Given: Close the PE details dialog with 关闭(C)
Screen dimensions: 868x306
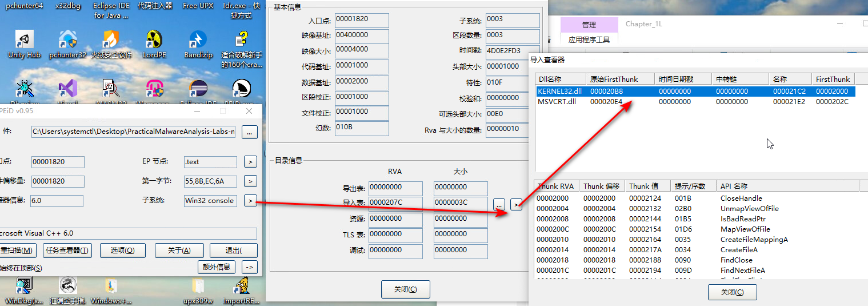Looking at the screenshot, I should click(406, 289).
